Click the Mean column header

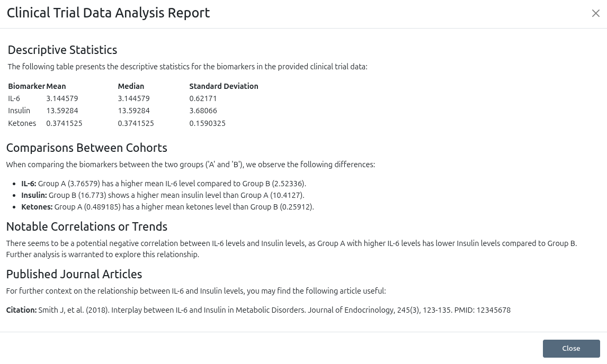click(x=56, y=86)
